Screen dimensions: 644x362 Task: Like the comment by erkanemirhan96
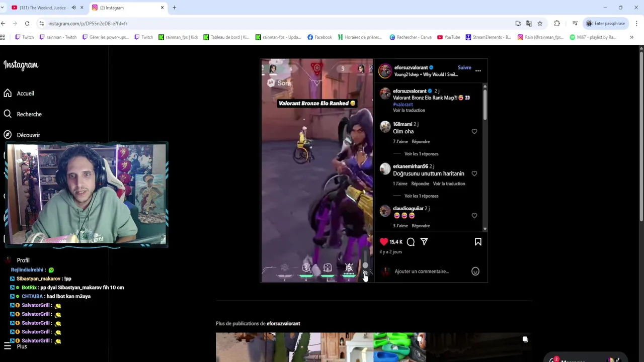coord(474,173)
